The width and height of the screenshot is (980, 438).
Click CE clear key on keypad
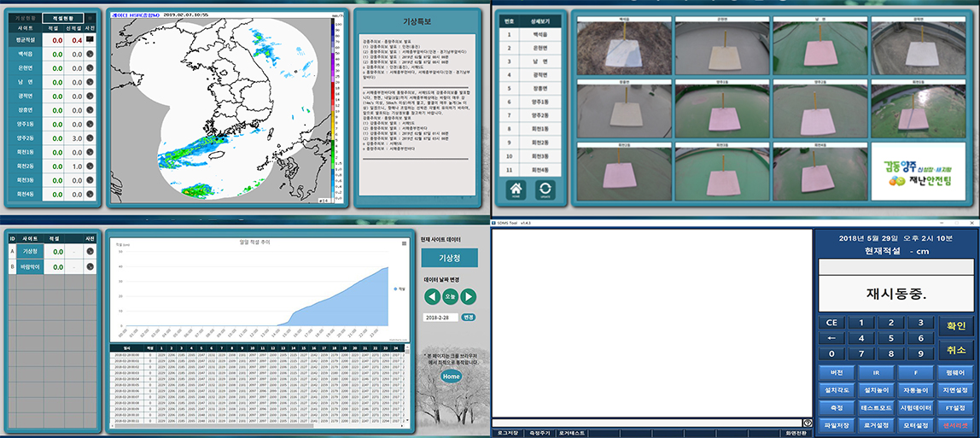(831, 323)
